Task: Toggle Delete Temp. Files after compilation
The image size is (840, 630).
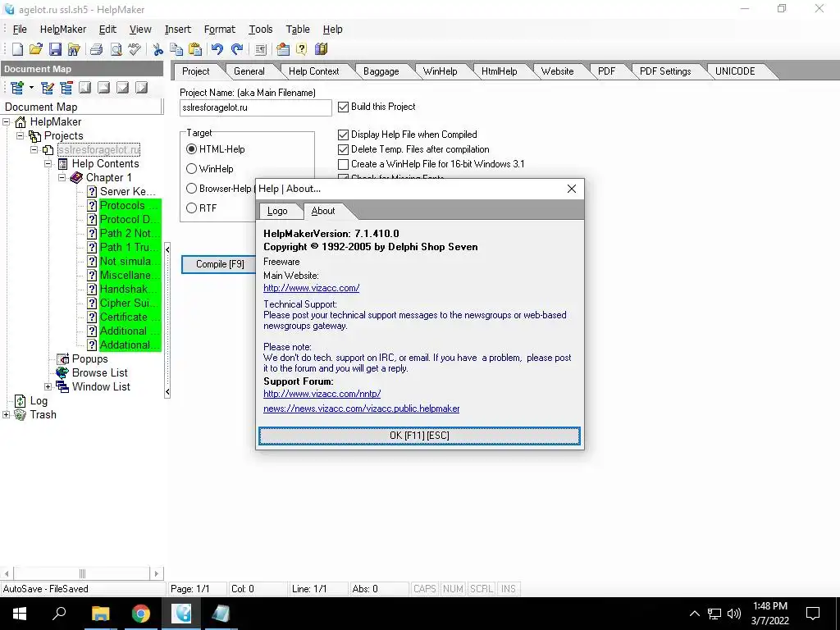Action: pyautogui.click(x=344, y=149)
